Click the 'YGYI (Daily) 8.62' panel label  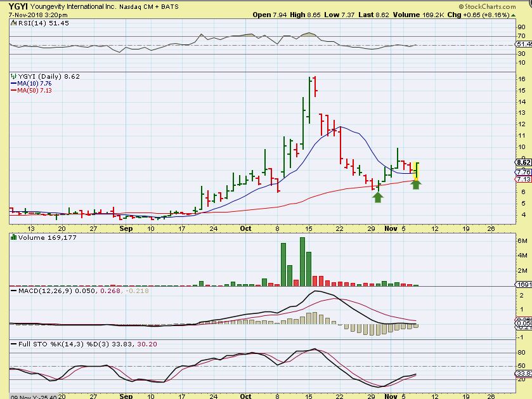(x=49, y=76)
